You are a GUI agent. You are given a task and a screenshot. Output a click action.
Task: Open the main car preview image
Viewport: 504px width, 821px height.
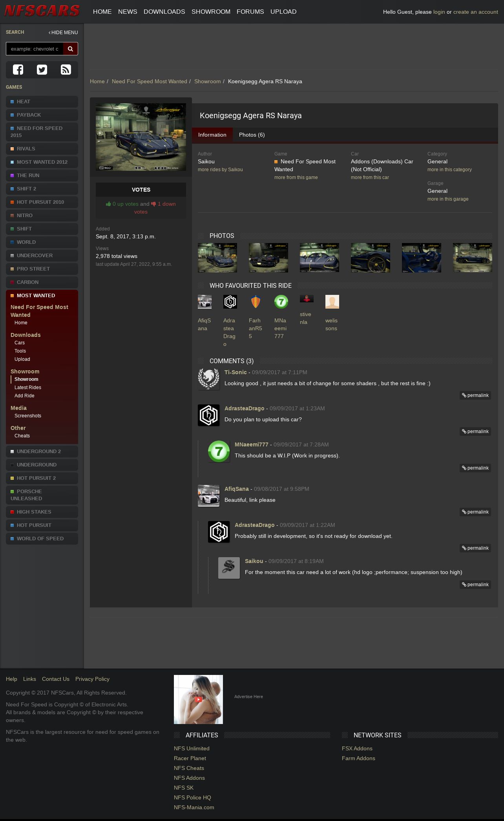click(x=141, y=137)
